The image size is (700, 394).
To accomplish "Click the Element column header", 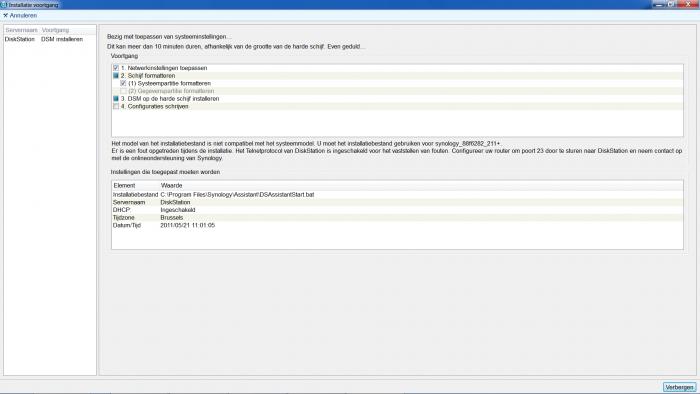I will click(x=124, y=185).
